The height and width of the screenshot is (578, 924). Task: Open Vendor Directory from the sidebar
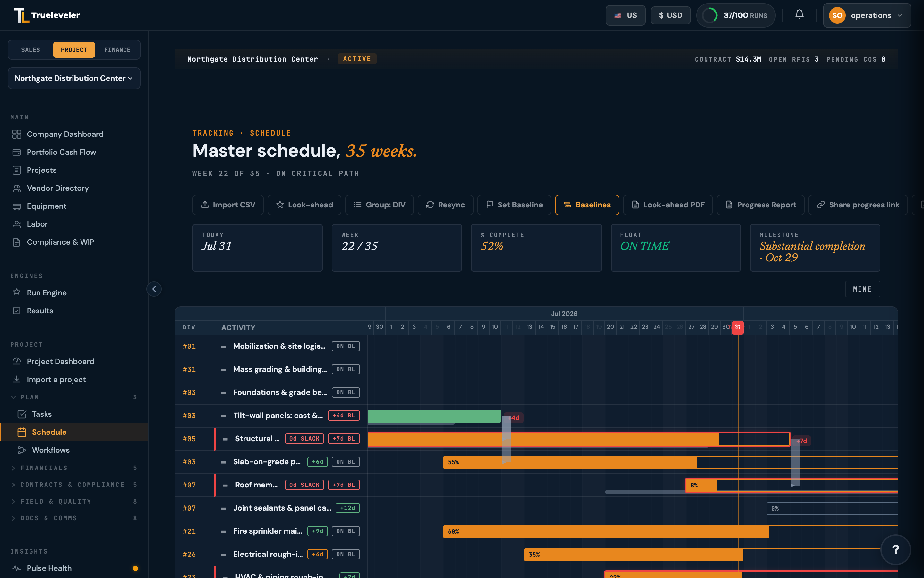tap(74, 188)
